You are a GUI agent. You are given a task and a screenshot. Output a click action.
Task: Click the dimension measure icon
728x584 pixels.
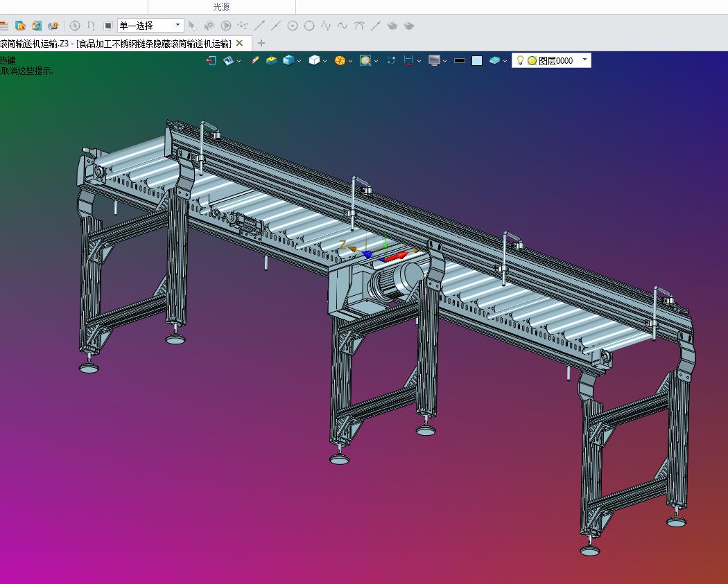click(x=408, y=60)
